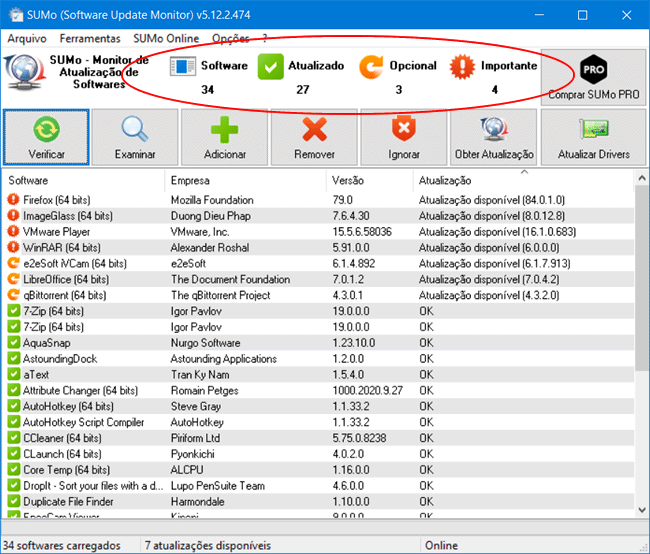Open the SUMo Online menu
This screenshot has height=554, width=650.
[x=165, y=37]
